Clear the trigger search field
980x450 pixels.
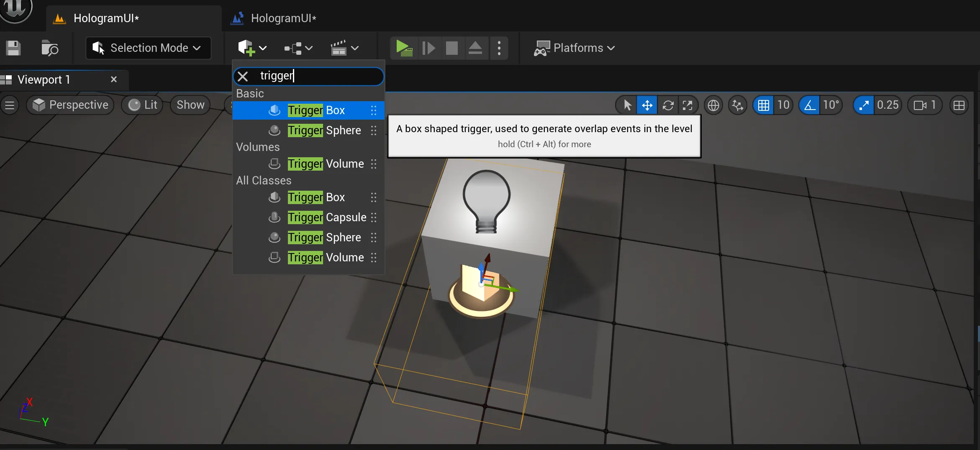[243, 76]
